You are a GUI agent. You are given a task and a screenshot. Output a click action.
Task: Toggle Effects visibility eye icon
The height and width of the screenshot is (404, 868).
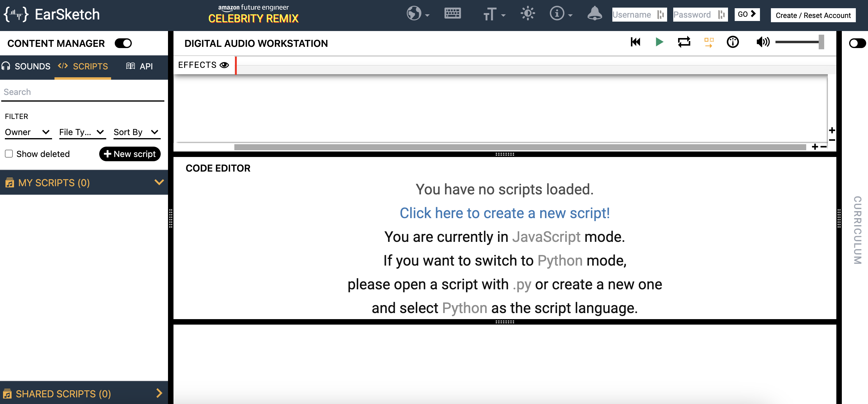tap(224, 65)
